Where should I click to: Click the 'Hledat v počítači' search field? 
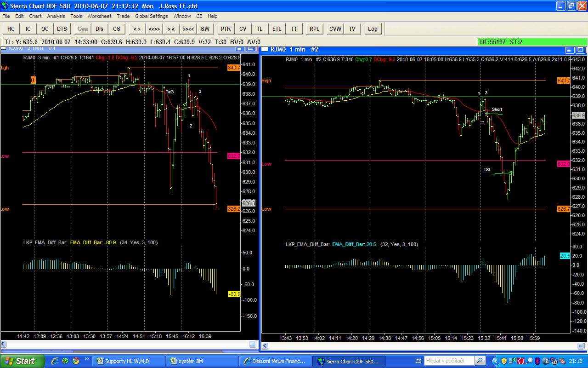coord(448,361)
